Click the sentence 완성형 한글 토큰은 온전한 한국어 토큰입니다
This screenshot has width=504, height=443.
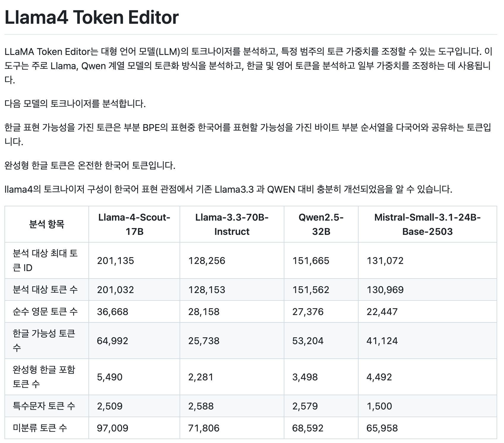tap(90, 165)
